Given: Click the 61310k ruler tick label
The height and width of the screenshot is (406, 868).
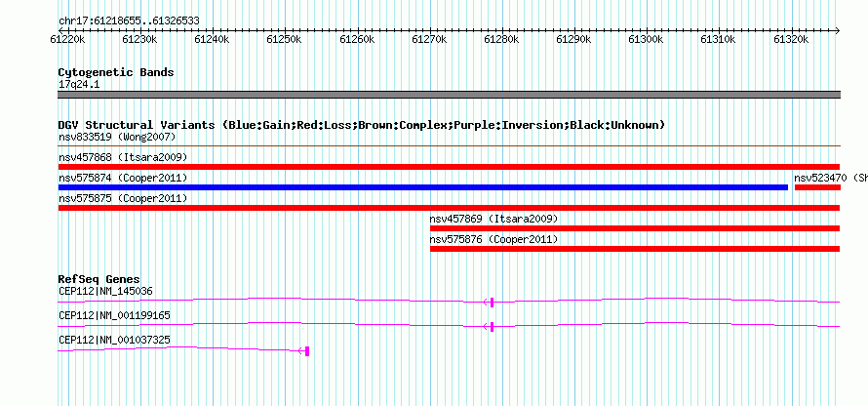Looking at the screenshot, I should point(719,39).
